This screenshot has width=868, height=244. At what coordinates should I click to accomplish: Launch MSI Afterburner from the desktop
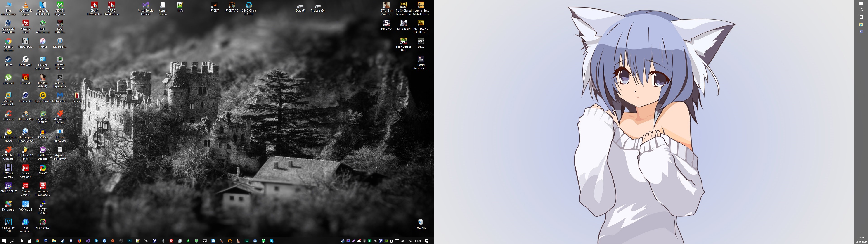pos(43,27)
